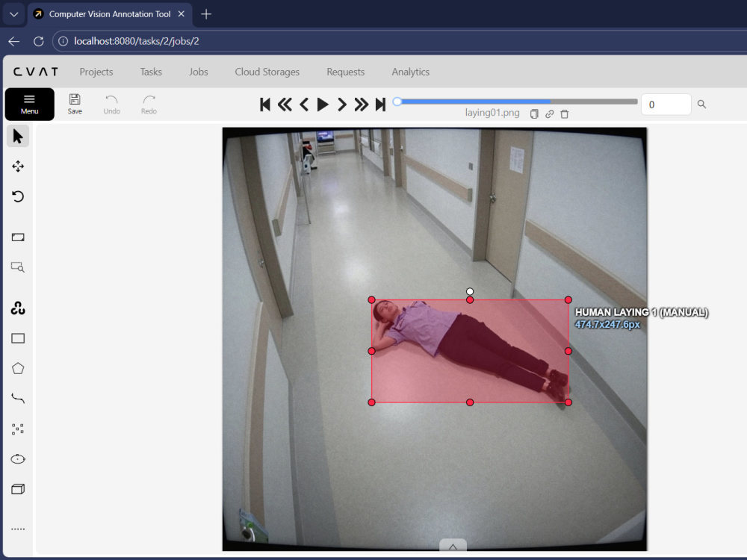Reload the browser page
The width and height of the screenshot is (747, 560).
pyautogui.click(x=39, y=41)
